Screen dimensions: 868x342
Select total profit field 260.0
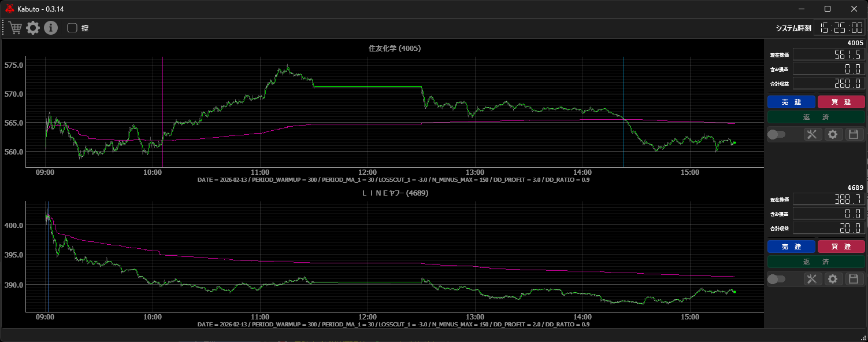pyautogui.click(x=829, y=83)
